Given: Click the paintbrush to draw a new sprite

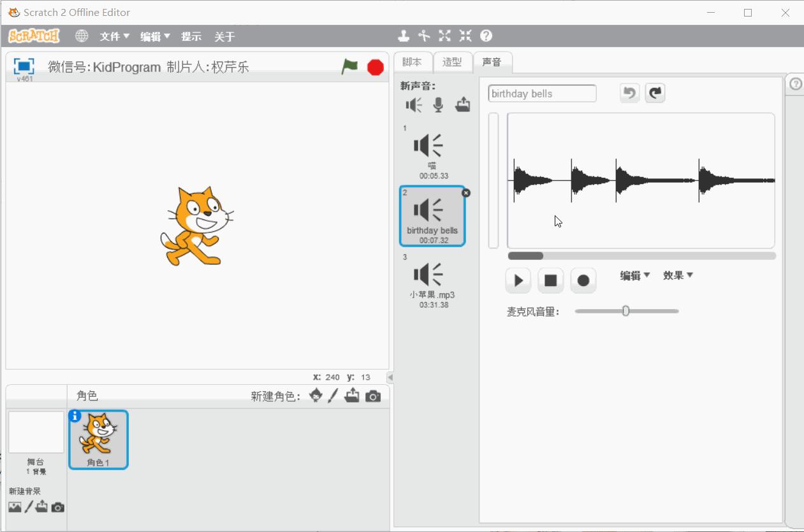Looking at the screenshot, I should pyautogui.click(x=333, y=396).
